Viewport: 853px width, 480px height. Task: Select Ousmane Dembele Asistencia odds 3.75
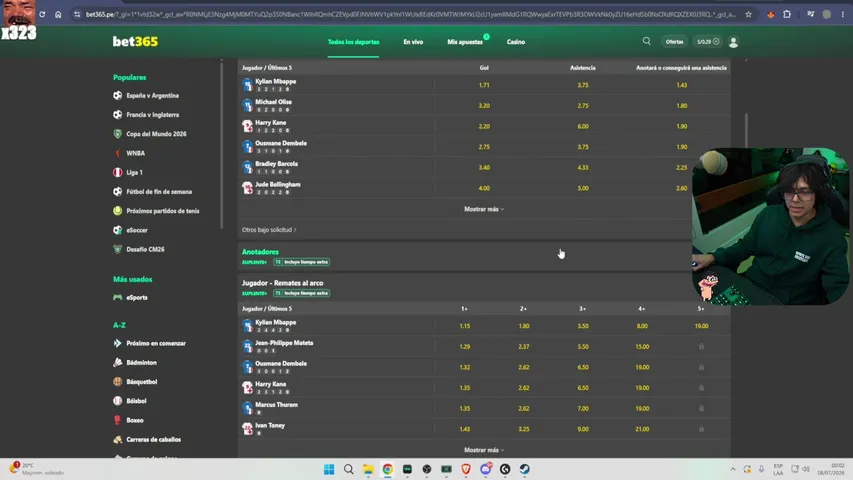(583, 147)
